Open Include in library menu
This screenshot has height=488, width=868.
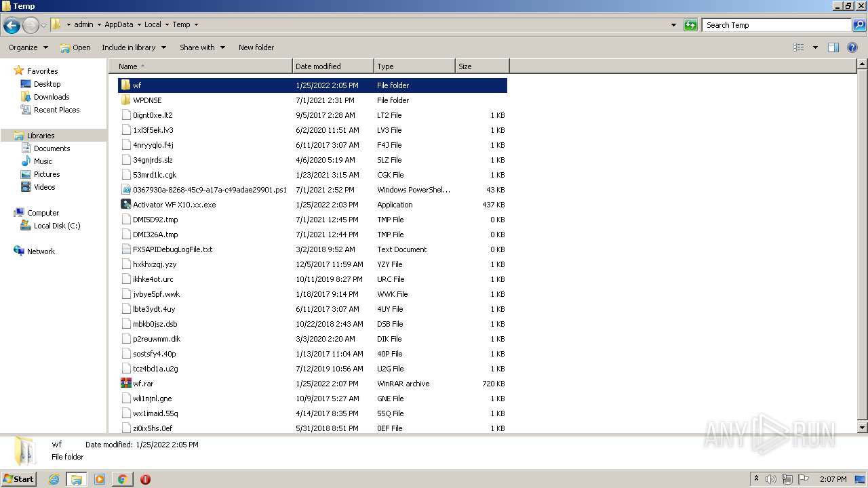(x=134, y=47)
